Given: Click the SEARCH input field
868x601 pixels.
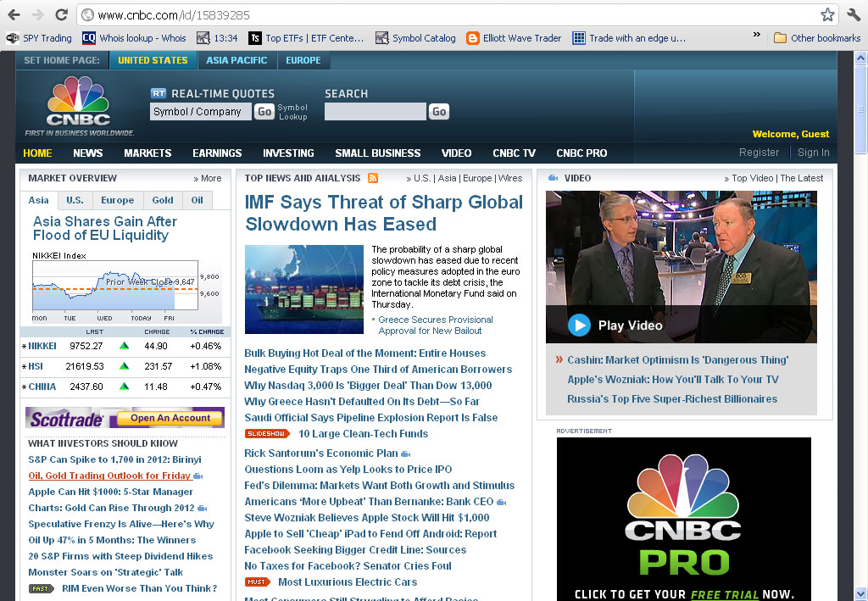Looking at the screenshot, I should click(376, 112).
